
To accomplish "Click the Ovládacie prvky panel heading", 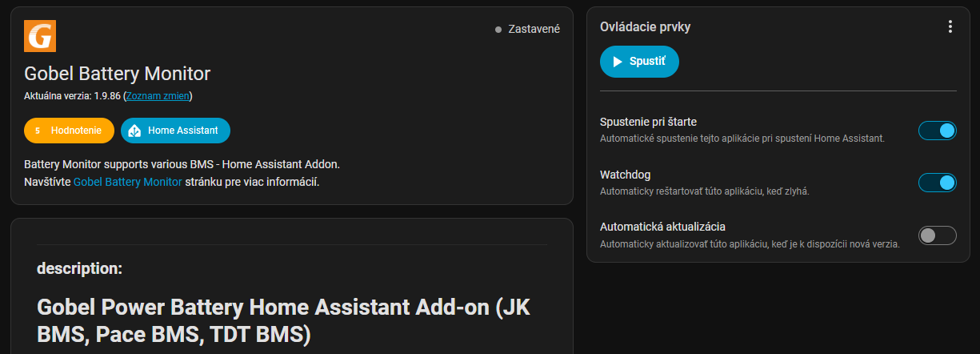I will [646, 26].
